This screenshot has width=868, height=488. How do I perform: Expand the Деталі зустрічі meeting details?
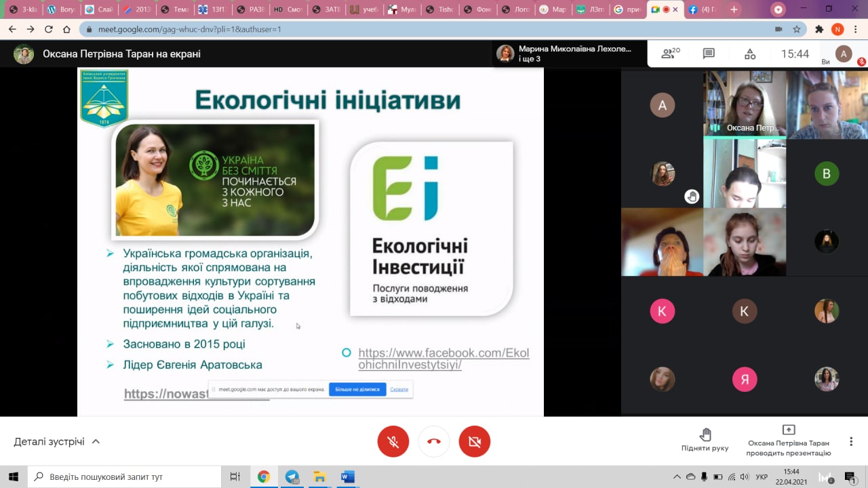pos(57,442)
